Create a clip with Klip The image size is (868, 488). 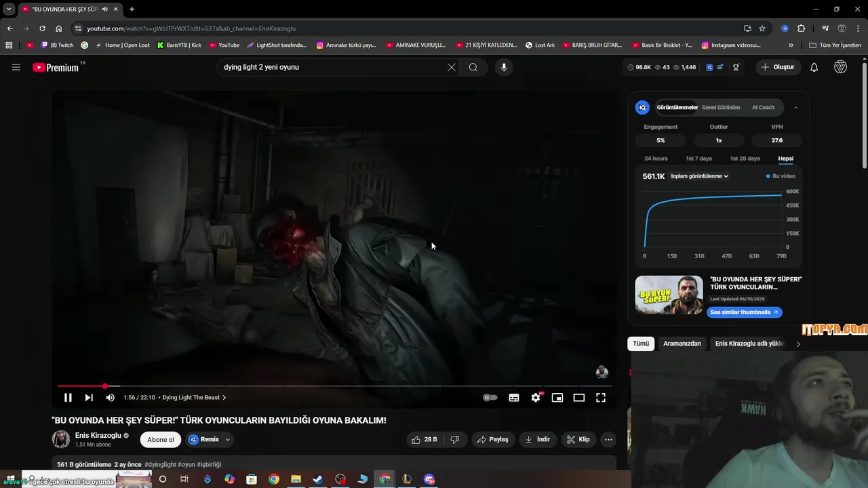(578, 439)
